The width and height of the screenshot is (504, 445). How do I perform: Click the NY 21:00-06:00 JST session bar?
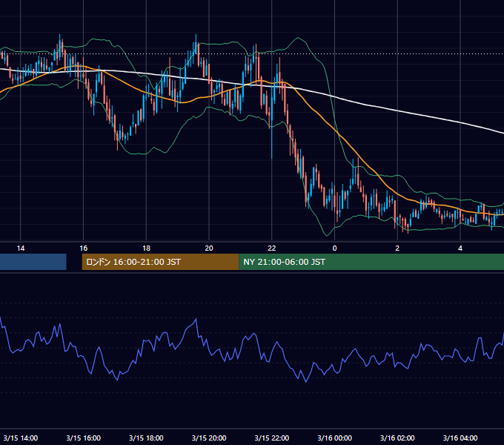[371, 262]
